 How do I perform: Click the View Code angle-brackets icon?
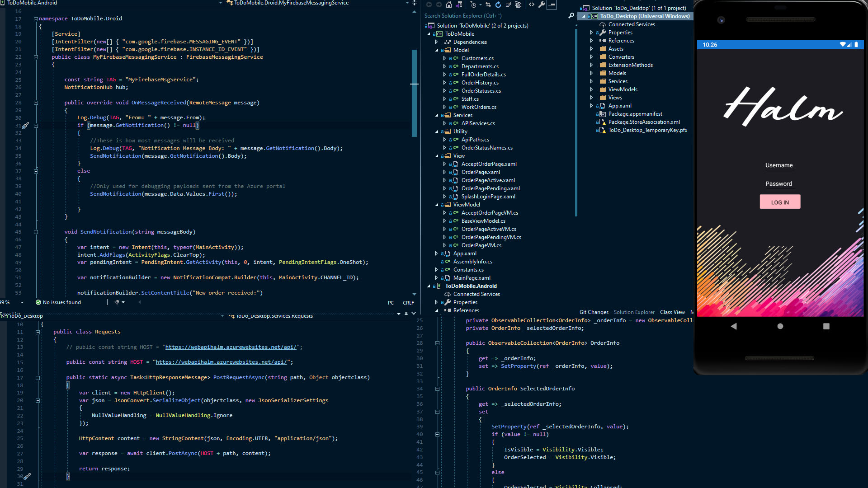[x=532, y=5]
